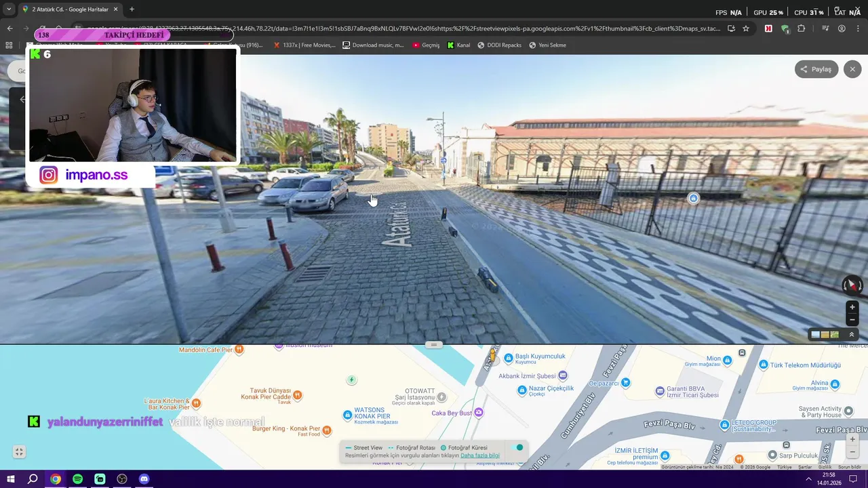
Task: Open the Kanal bookmark
Action: [458, 45]
